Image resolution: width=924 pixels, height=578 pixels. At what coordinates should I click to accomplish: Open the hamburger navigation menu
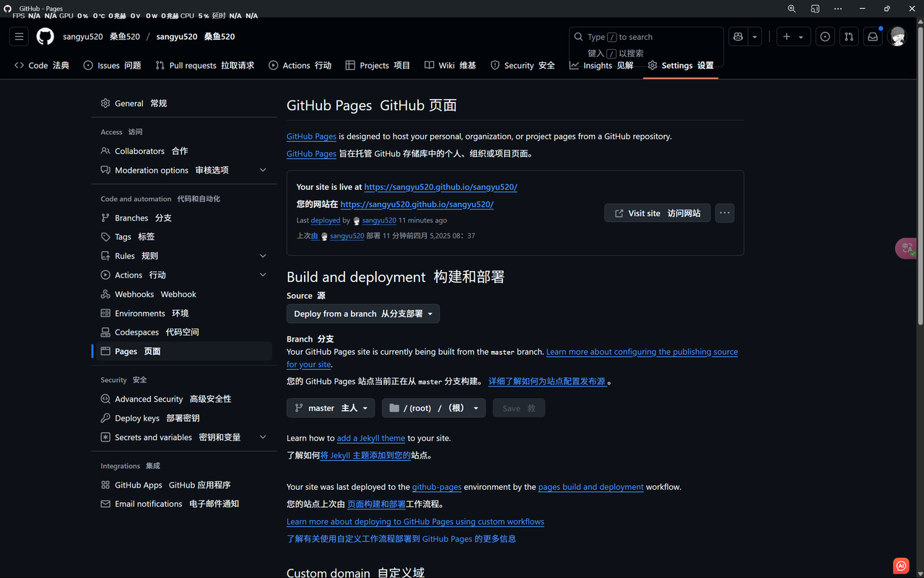[19, 36]
